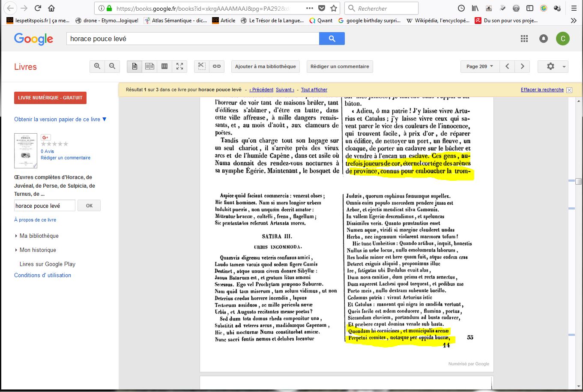Viewport: 583px width, 392px height.
Task: Switch to single page view
Action: point(135,66)
